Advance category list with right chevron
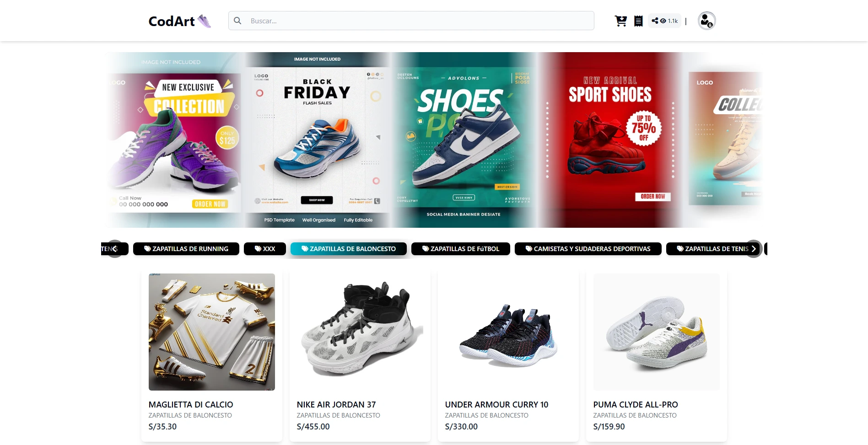 754,249
